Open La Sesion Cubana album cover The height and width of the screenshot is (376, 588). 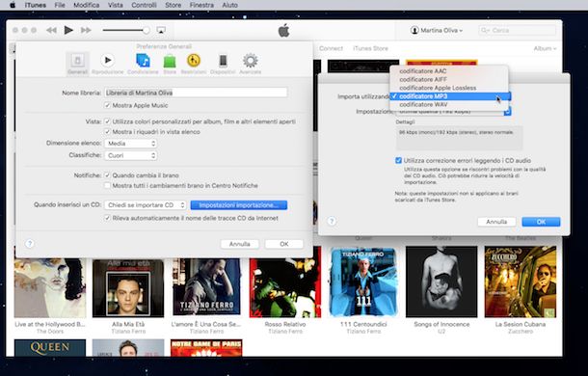(521, 282)
